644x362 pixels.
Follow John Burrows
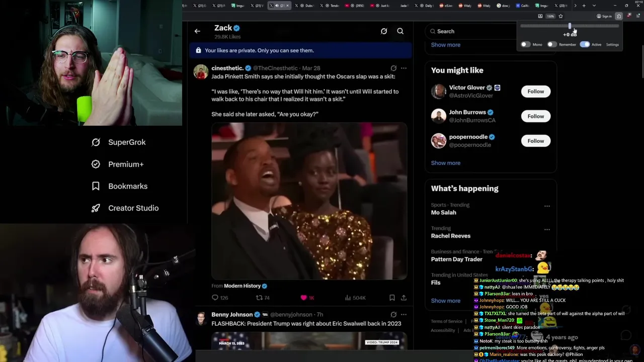click(535, 116)
